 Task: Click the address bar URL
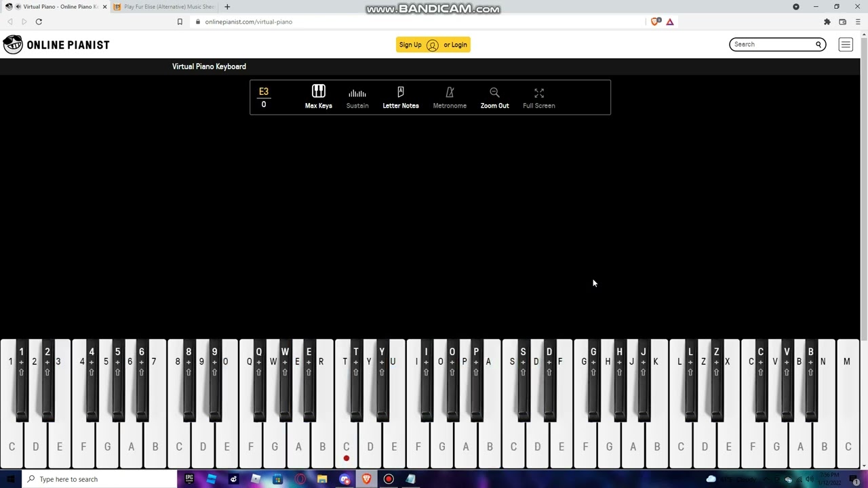(x=248, y=22)
